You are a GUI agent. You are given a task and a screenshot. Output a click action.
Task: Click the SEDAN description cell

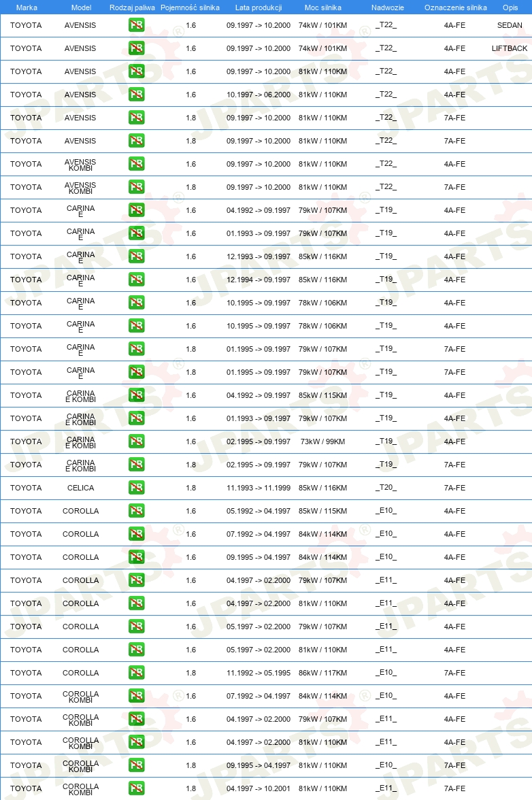[510, 25]
